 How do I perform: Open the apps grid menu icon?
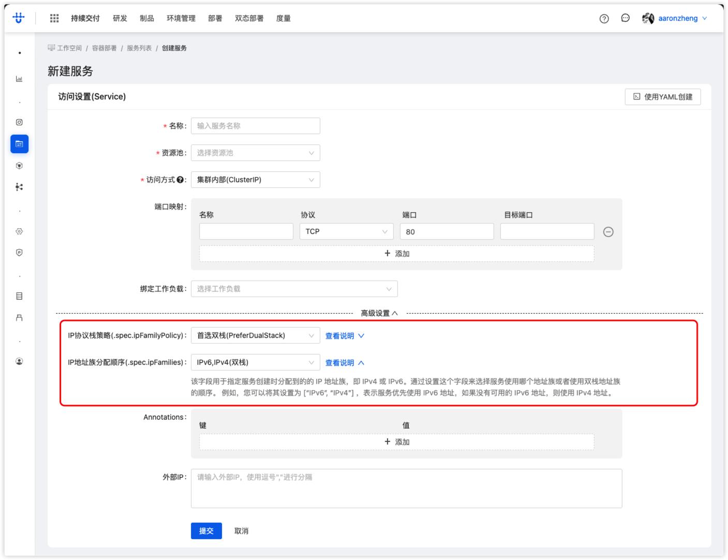[x=54, y=18]
